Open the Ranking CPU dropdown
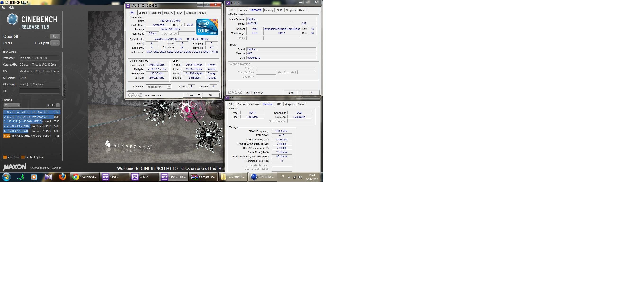Viewport: 644px width, 297px height. pos(12,105)
